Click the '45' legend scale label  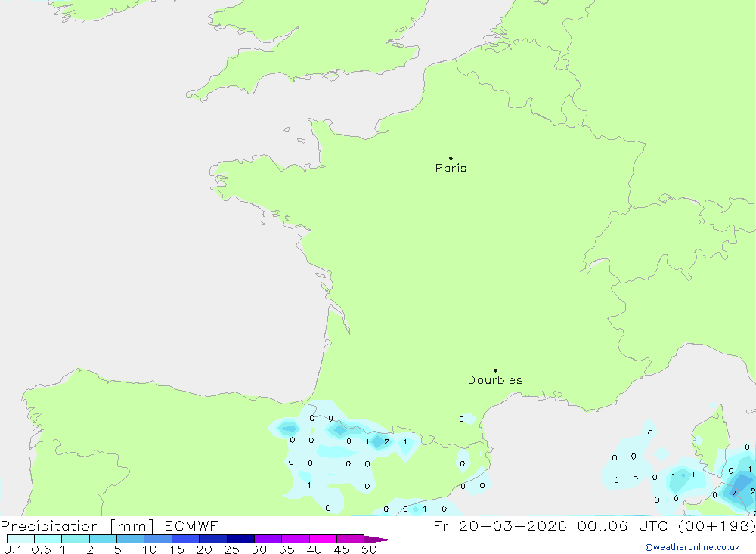342,549
